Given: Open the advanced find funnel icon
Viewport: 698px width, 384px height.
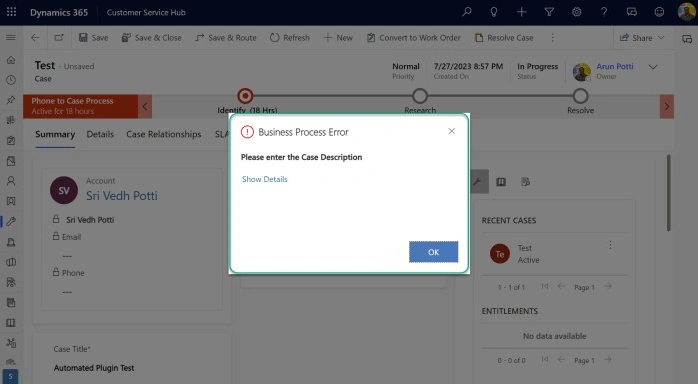Looking at the screenshot, I should [549, 12].
